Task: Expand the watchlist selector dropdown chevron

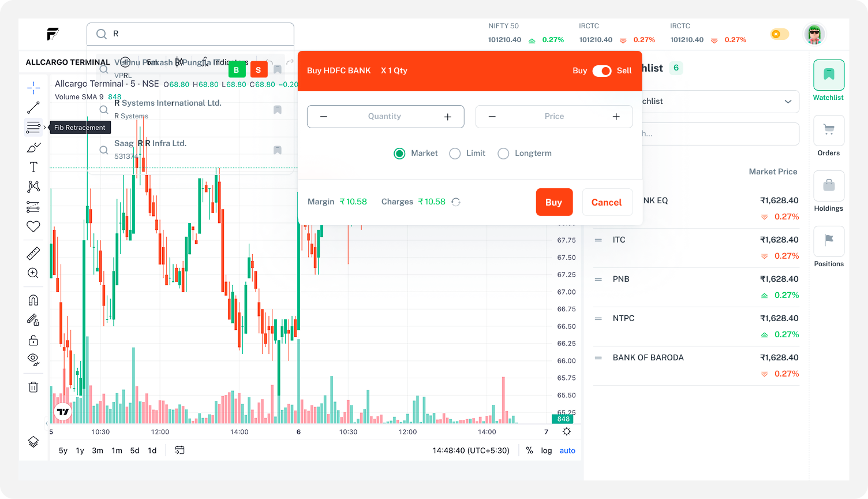Action: pyautogui.click(x=788, y=102)
